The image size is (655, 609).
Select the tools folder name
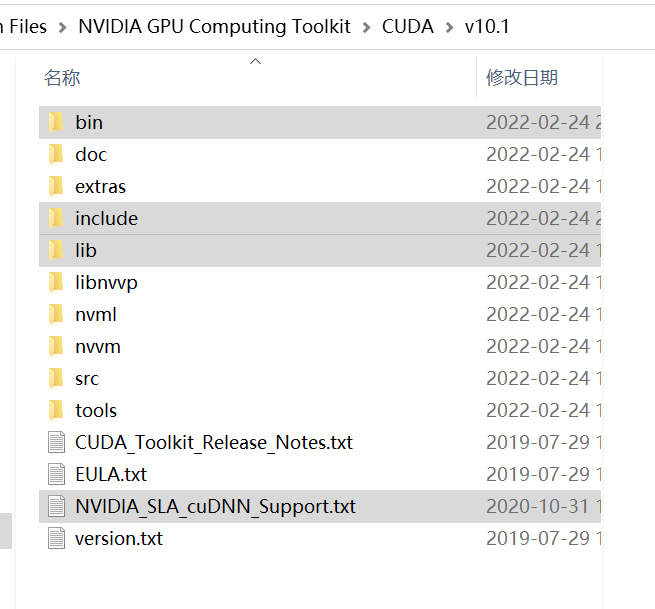tap(96, 411)
